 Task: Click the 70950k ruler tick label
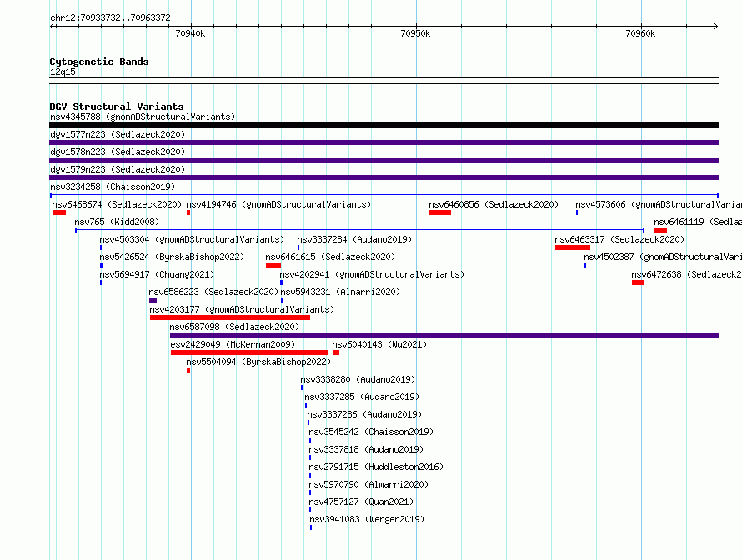(x=415, y=33)
